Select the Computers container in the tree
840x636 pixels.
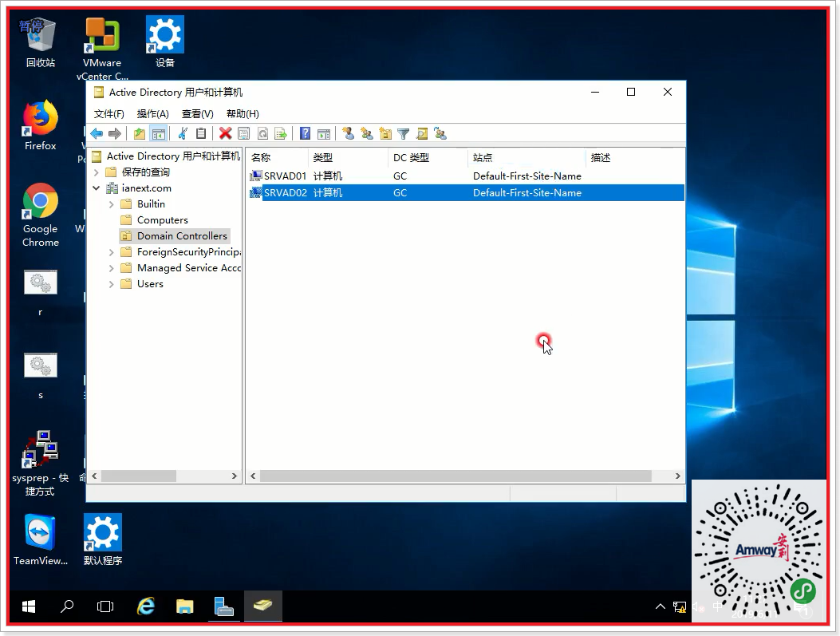coord(162,220)
